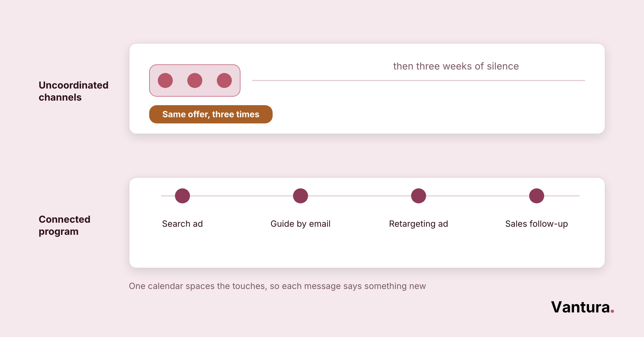Click the middle dot in the clustered group
644x337 pixels.
coord(195,80)
